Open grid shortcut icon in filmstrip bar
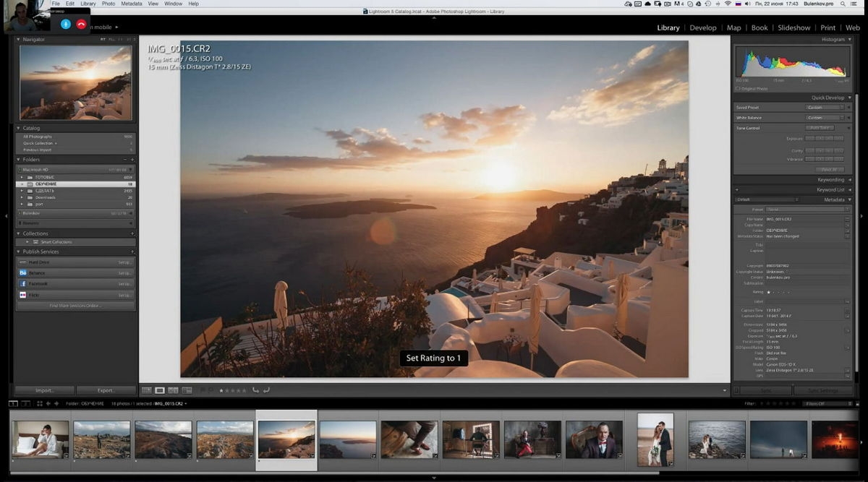The height and width of the screenshot is (482, 868). 39,403
